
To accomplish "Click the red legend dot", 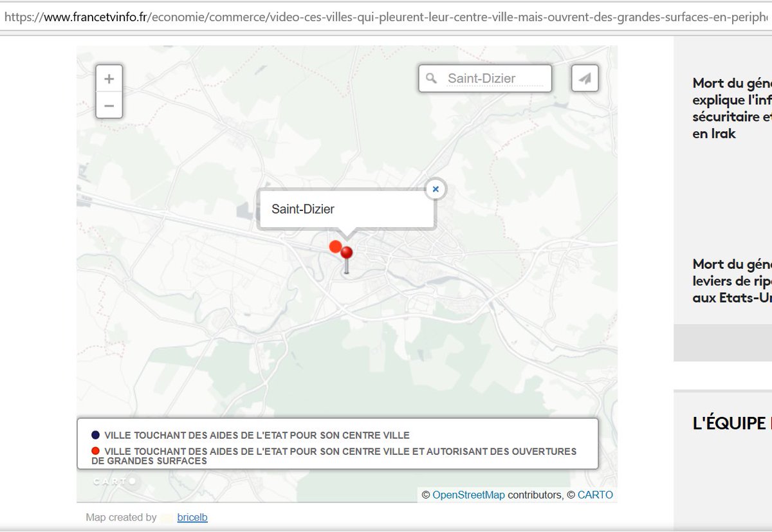I will pyautogui.click(x=96, y=451).
